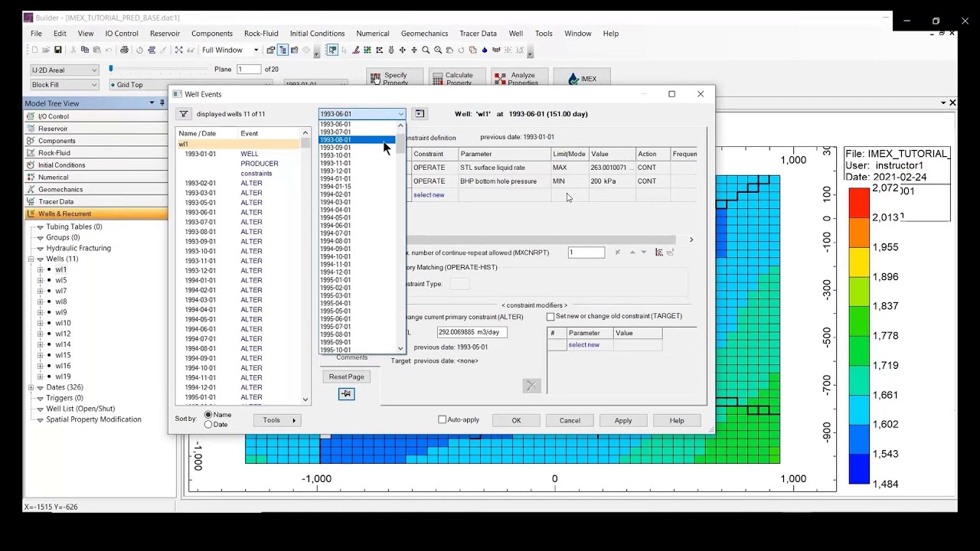Select 1993-08-01 in the date dropdown list

coord(357,140)
